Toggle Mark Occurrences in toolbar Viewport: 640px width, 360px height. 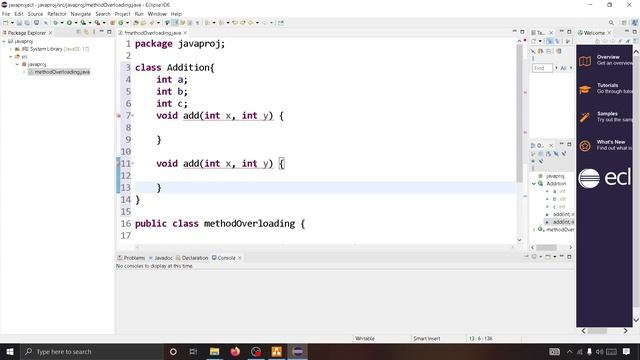175,23
